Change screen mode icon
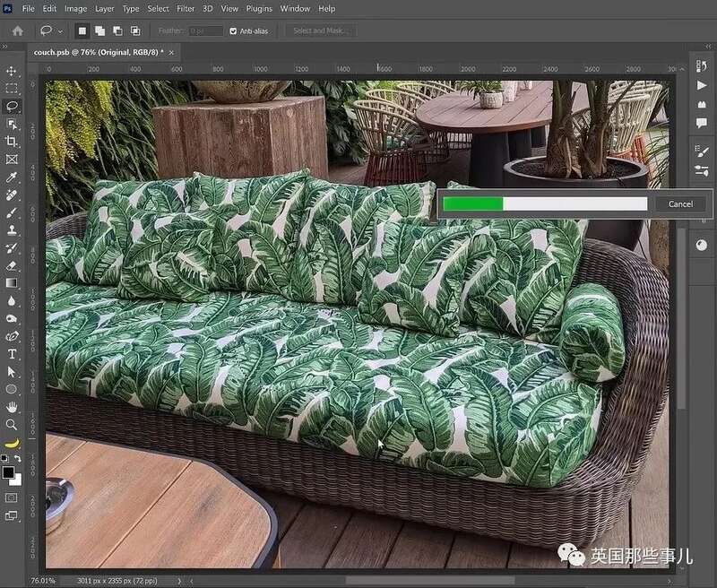Viewport: 717px width, 588px height. point(12,515)
